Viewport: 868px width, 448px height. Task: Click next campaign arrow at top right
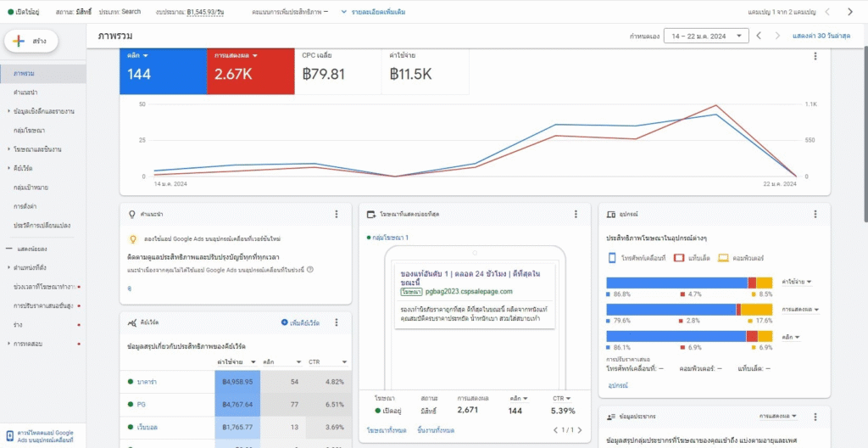[x=850, y=12]
